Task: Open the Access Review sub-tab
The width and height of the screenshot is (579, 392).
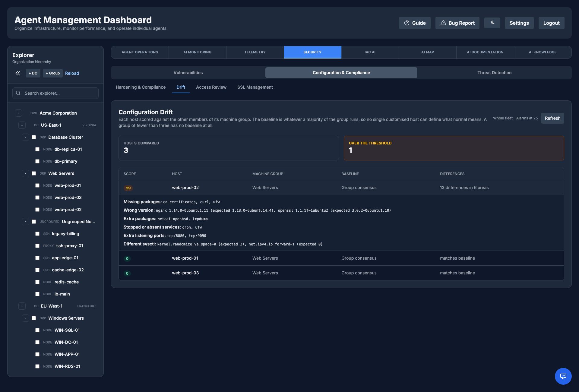Action: click(x=211, y=87)
